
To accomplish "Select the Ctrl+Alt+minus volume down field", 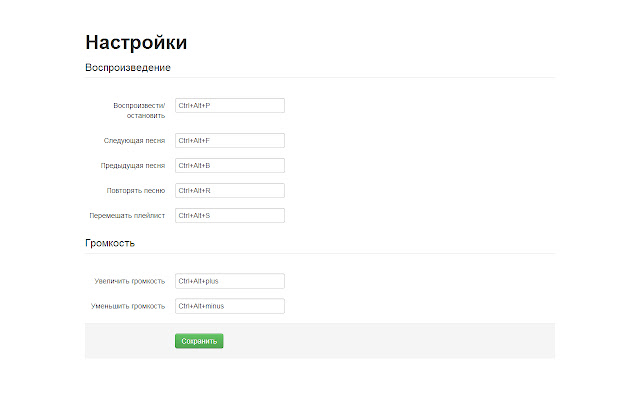I will (x=230, y=306).
